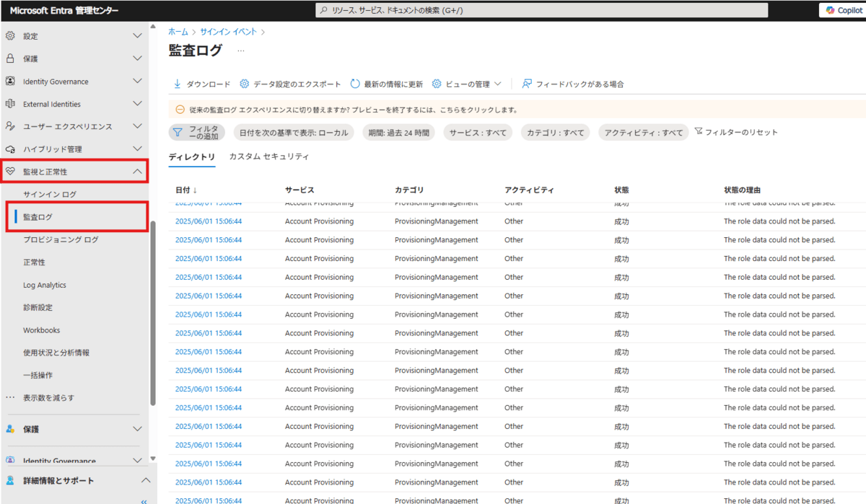Image resolution: width=866 pixels, height=504 pixels.
Task: Click the settings gear icon in sidebar
Action: [x=10, y=35]
